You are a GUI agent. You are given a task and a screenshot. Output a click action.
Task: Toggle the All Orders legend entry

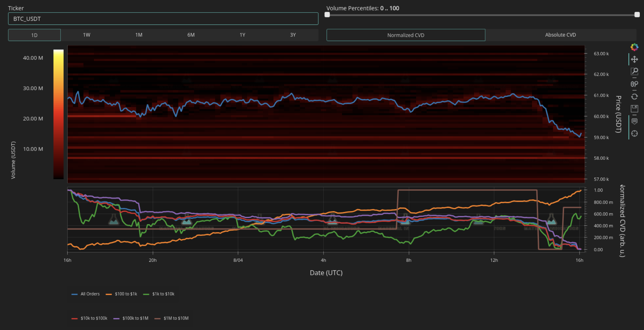pos(85,294)
